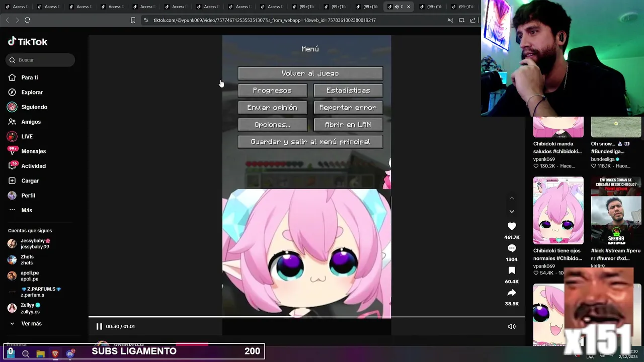Open comments with speech bubble icon
The width and height of the screenshot is (644, 362).
(x=512, y=248)
